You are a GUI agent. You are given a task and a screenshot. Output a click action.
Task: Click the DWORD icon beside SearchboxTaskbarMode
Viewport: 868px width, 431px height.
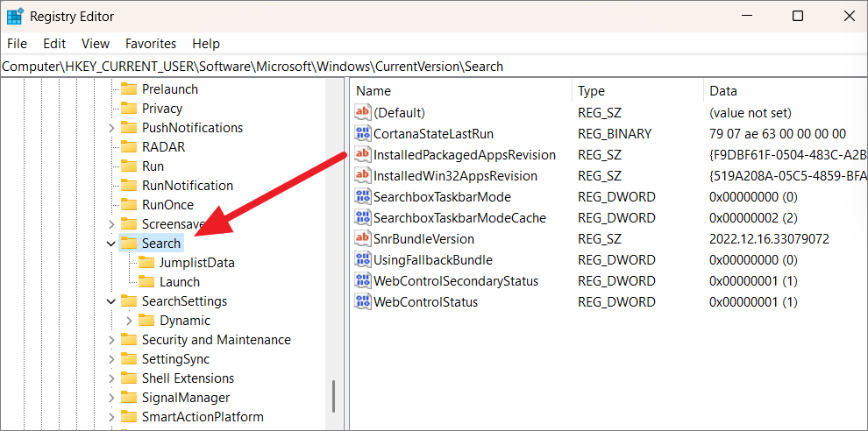(x=363, y=197)
